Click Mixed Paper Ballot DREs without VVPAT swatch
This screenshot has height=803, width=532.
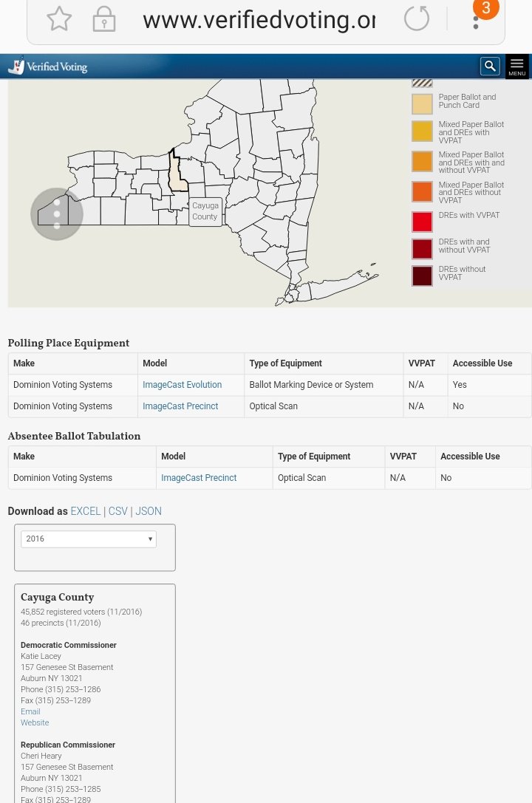tap(422, 191)
